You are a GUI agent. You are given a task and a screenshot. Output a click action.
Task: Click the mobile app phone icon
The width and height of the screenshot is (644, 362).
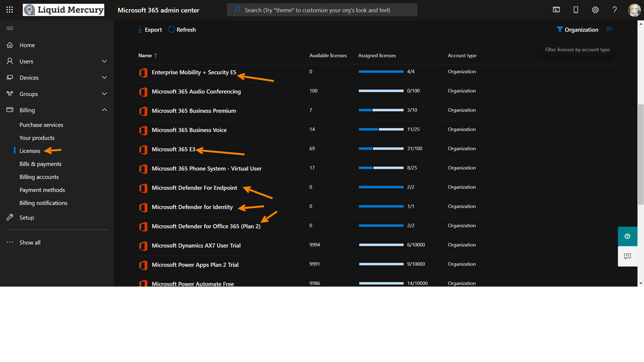pos(576,10)
